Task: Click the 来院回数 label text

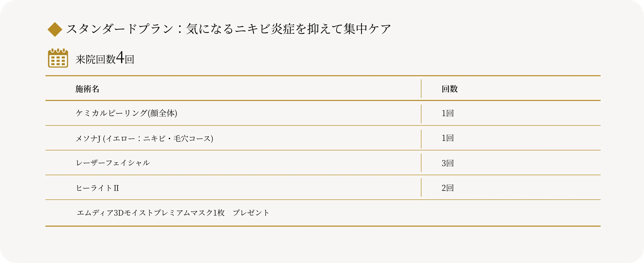Action: [x=96, y=60]
